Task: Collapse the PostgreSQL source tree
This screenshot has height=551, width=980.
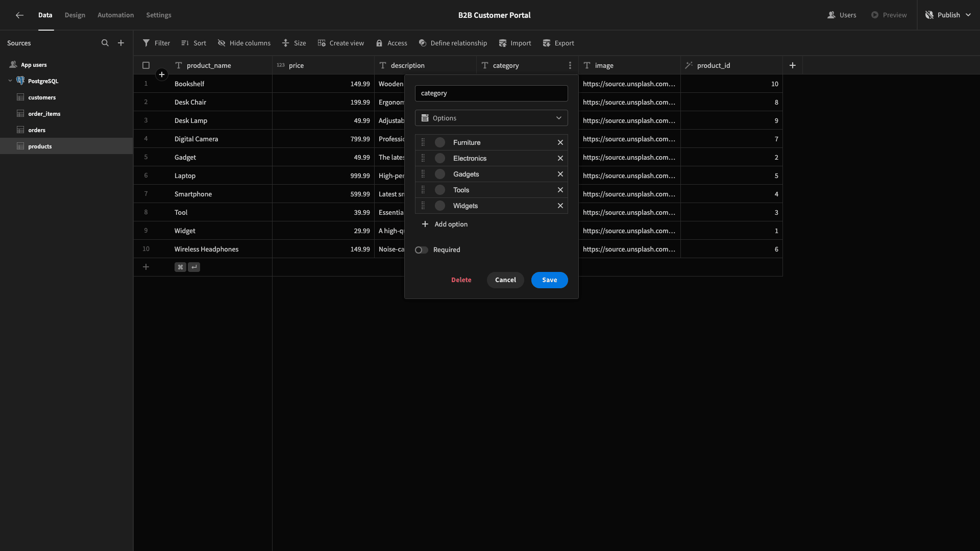Action: 10,81
